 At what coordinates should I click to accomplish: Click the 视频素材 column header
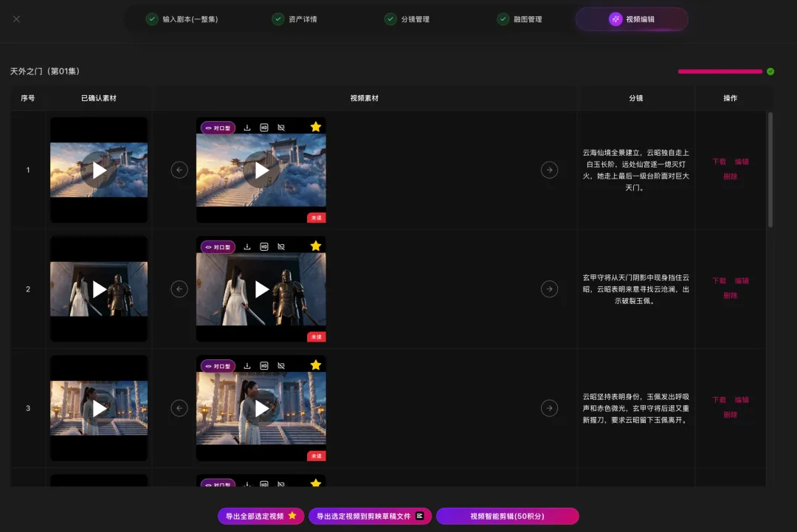tap(364, 98)
